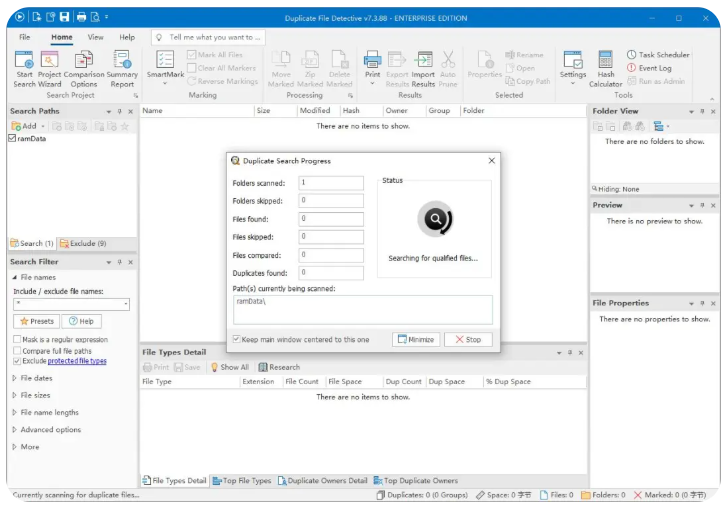Click the quick access save icon
This screenshot has height=510, width=727.
[64, 17]
